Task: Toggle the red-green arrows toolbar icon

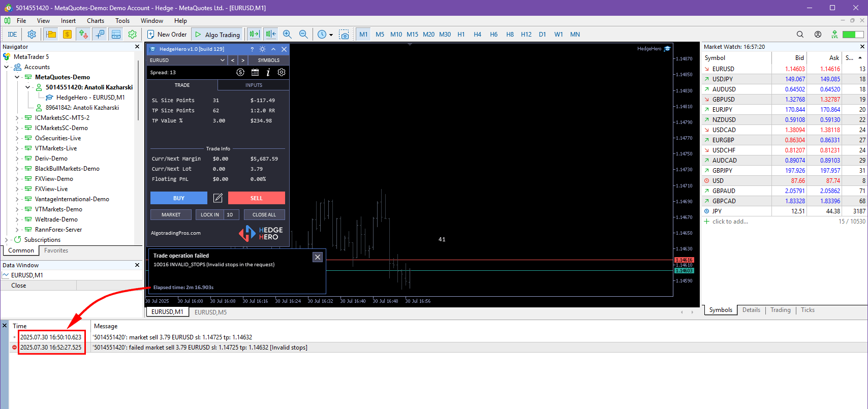Action: pyautogui.click(x=83, y=35)
